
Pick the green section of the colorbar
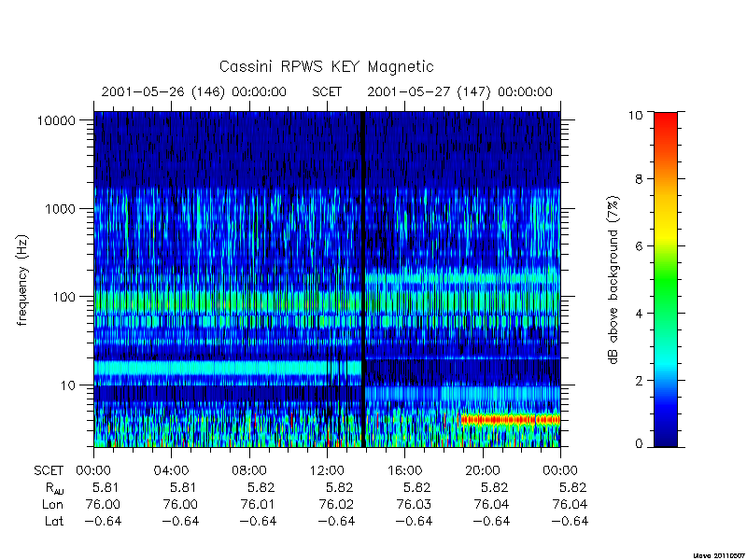point(666,281)
